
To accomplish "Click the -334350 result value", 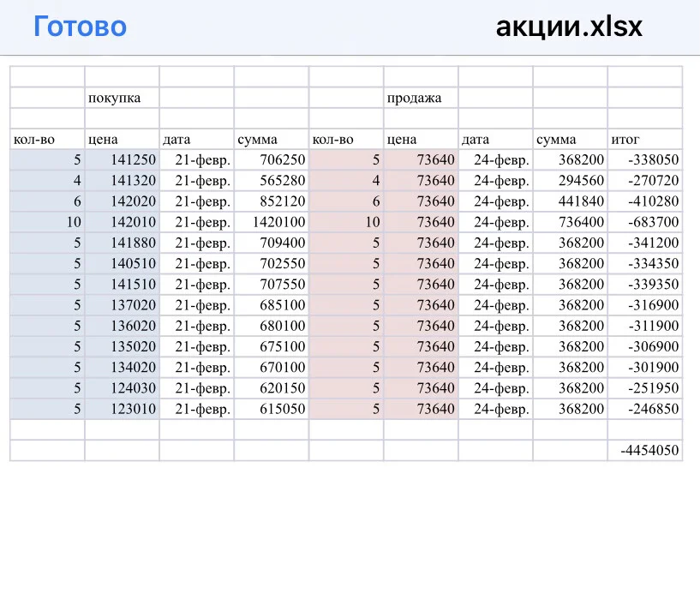I will (x=644, y=264).
